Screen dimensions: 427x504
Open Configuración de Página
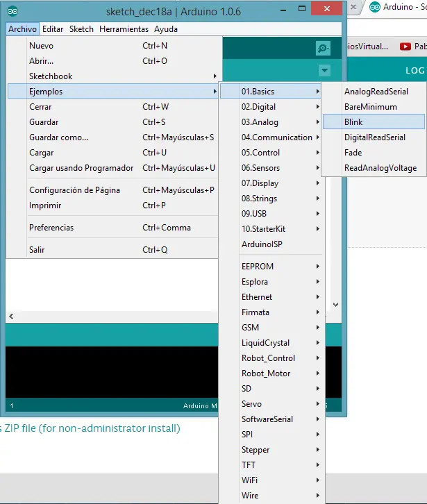(113, 190)
